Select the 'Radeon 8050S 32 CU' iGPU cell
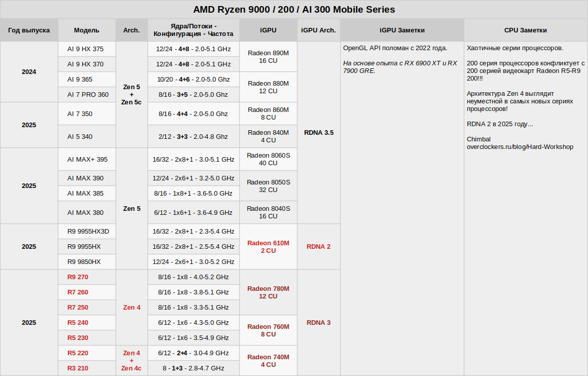The height and width of the screenshot is (376, 588). point(268,186)
